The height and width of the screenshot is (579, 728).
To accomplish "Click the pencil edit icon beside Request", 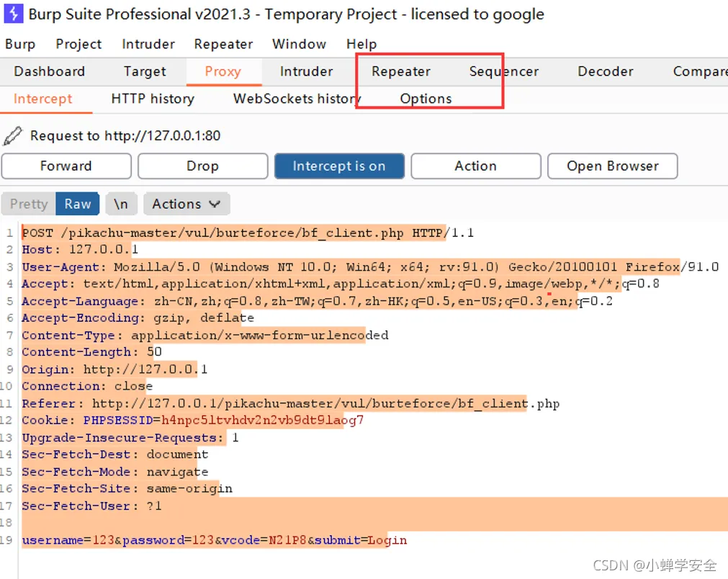I will coord(12,135).
